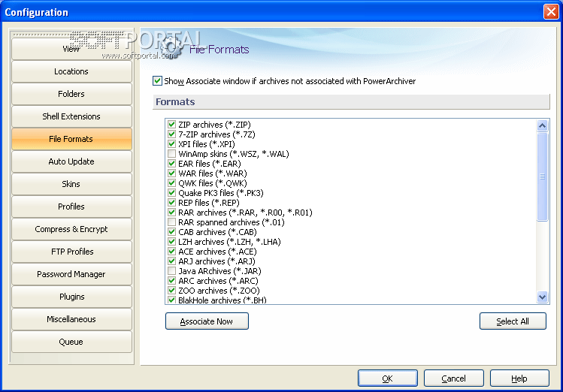
Task: Go to FTP Profiles section
Action: tap(71, 252)
